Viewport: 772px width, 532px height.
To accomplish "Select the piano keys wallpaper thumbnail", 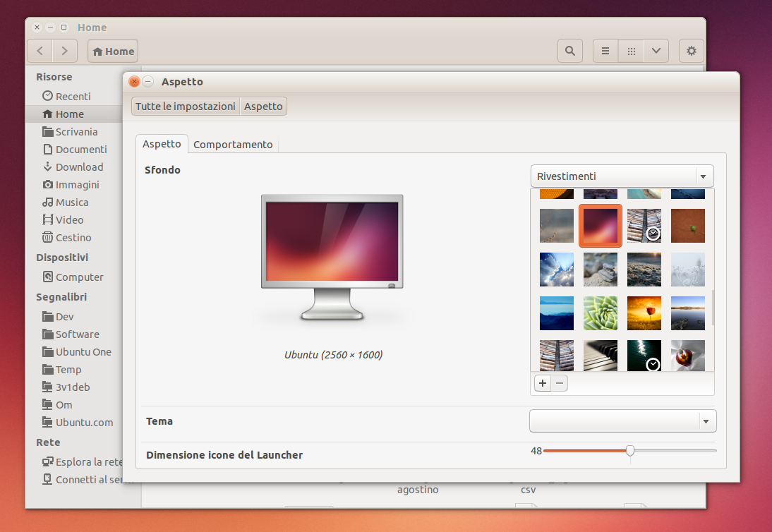I will pyautogui.click(x=601, y=356).
